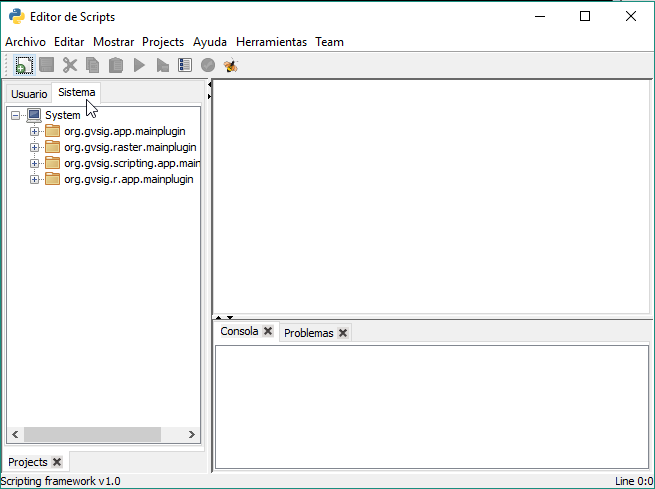Click the bee icon in toolbar
This screenshot has height=489, width=655.
click(x=231, y=65)
